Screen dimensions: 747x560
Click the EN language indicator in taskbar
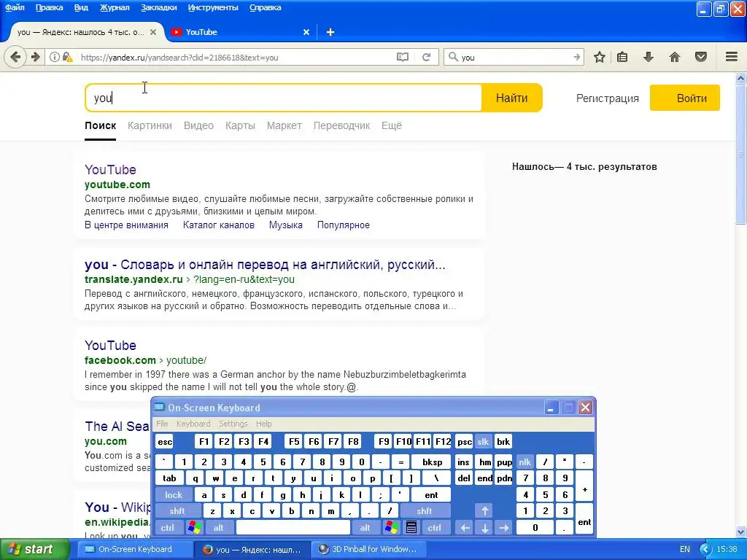[684, 549]
